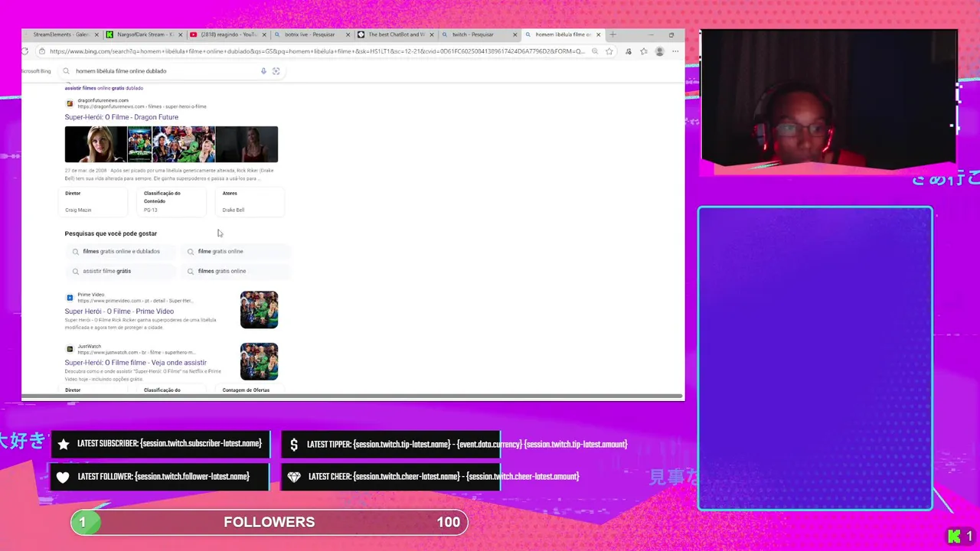Open the browser settings ellipsis menu
Screen dimensions: 980x551
point(675,51)
